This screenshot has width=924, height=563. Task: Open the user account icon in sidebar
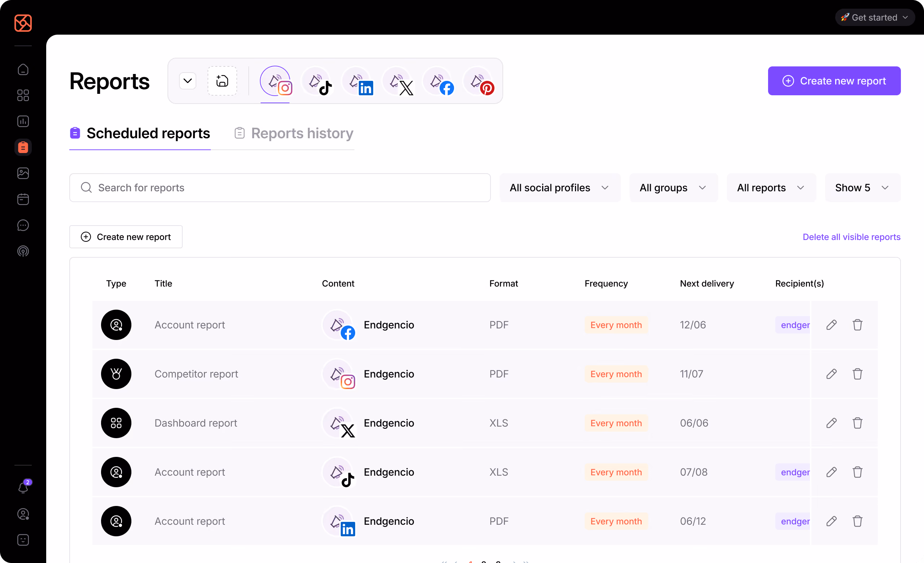[x=23, y=514]
